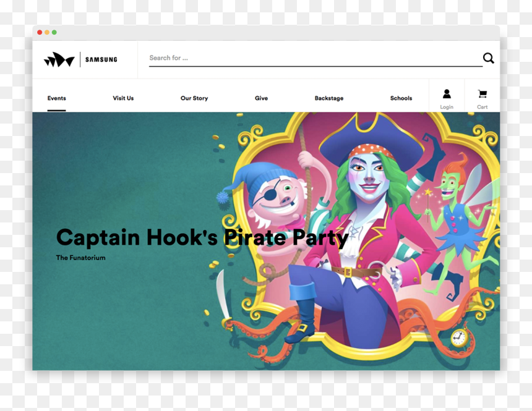Click the magnifying glass search icon
532x411 pixels.
488,58
